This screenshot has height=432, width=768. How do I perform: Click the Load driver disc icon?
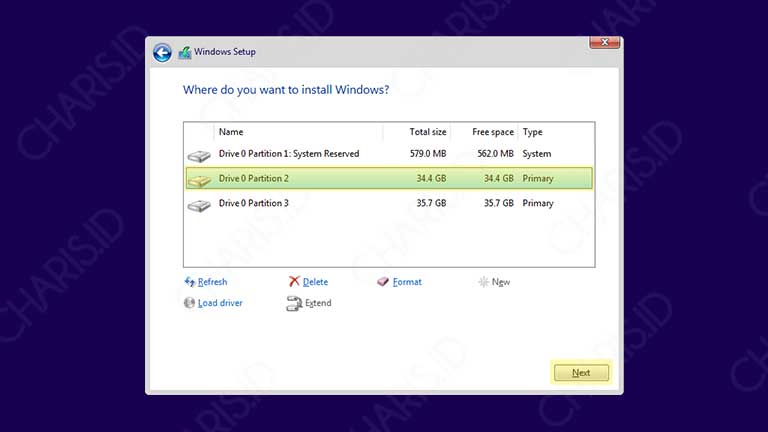pyautogui.click(x=189, y=303)
